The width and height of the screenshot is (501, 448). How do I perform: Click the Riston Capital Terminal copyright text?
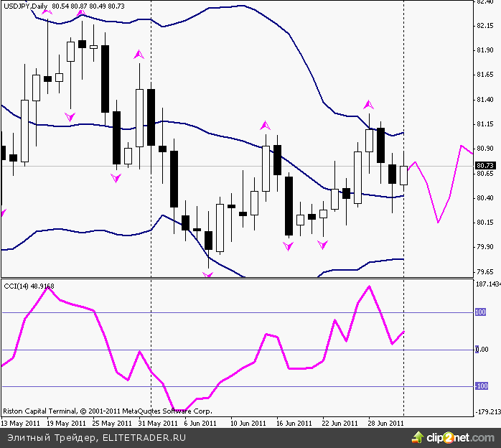pos(108,412)
